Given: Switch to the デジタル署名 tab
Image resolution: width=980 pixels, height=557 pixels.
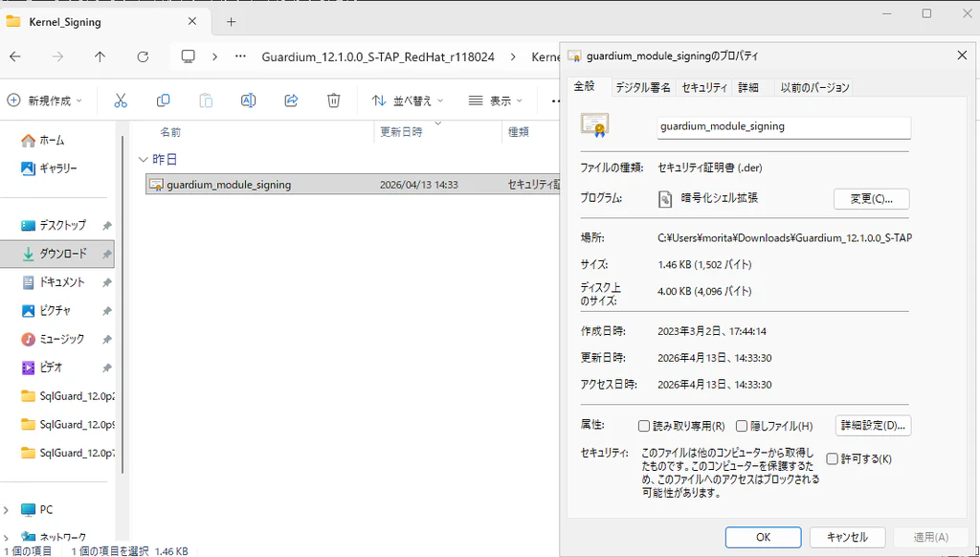Looking at the screenshot, I should [x=643, y=88].
